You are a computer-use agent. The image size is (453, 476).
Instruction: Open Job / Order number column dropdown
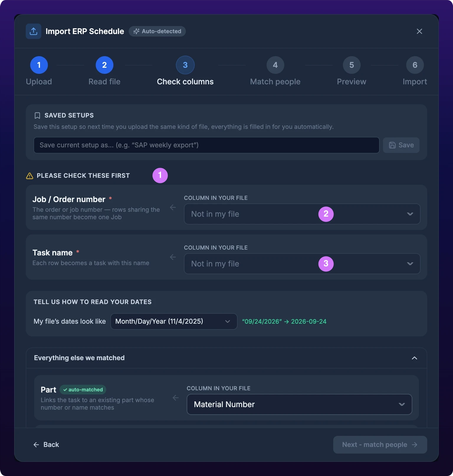(x=302, y=214)
